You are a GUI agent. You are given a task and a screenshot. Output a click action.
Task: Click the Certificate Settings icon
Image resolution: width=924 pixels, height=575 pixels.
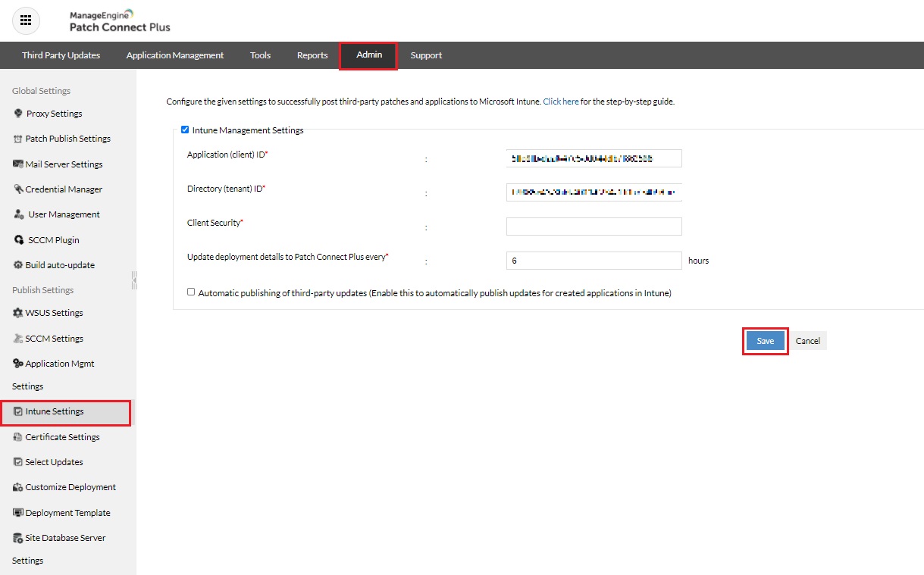[x=18, y=437]
